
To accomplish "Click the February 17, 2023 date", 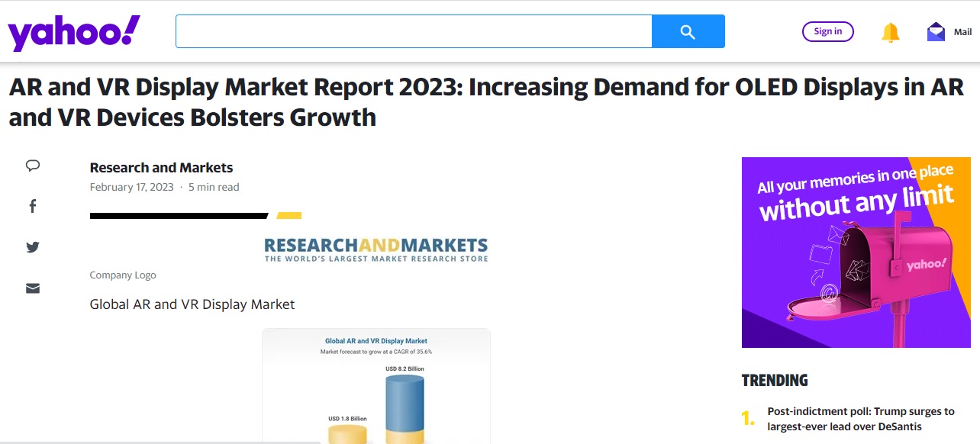I will (x=132, y=187).
